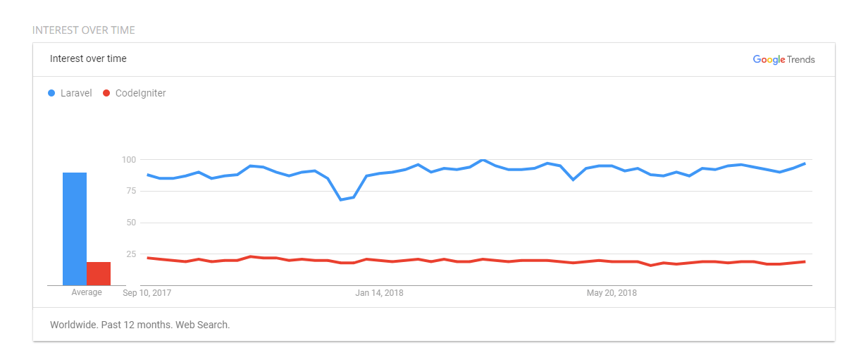The image size is (868, 355).
Task: Click the red CodeIgniter legend dot
Action: pos(106,93)
